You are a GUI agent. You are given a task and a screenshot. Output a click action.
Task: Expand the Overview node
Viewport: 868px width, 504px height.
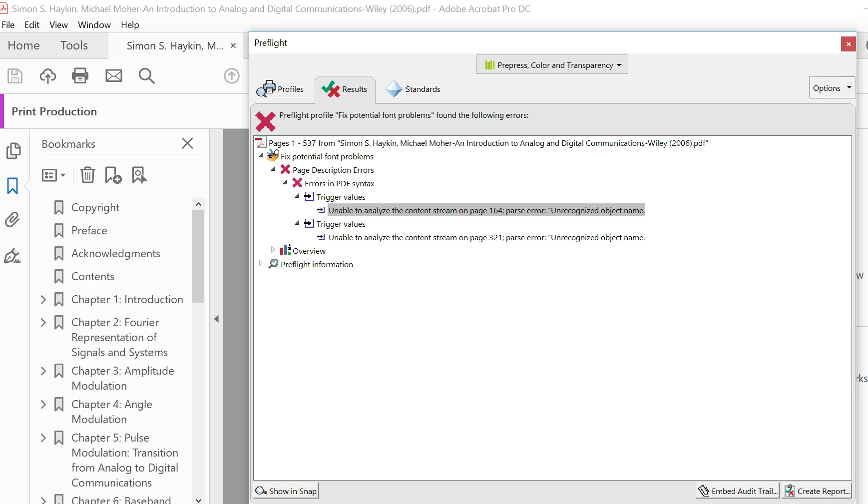(x=273, y=250)
